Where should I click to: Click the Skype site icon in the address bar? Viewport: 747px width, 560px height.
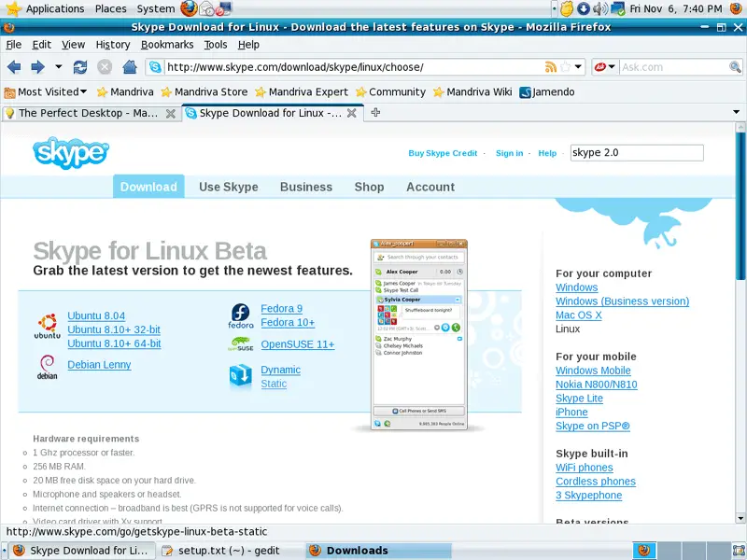155,67
